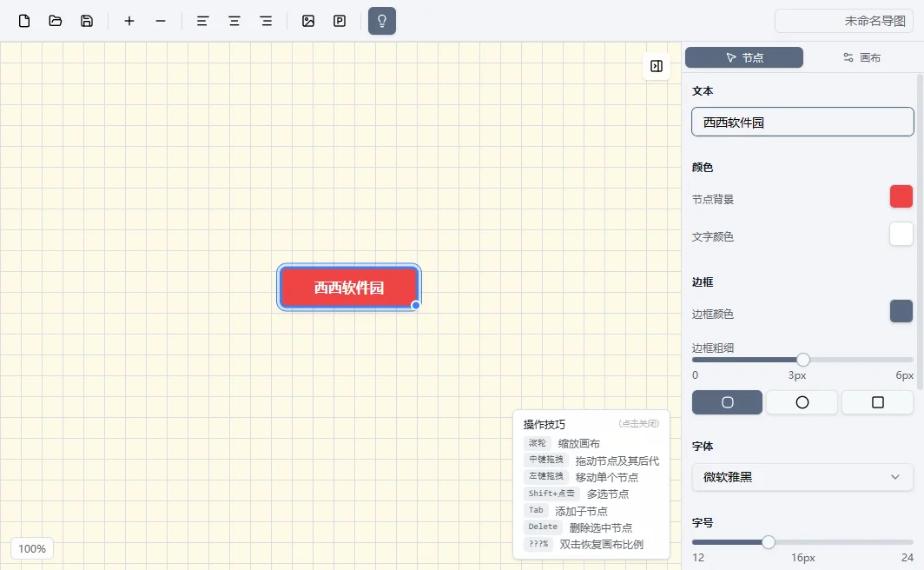Open the 文字颜色 white color swatch
Image resolution: width=924 pixels, height=570 pixels.
(x=901, y=234)
